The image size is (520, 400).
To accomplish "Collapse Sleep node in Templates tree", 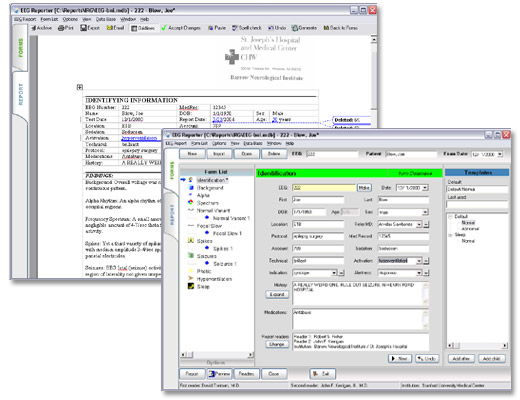I will pyautogui.click(x=450, y=235).
